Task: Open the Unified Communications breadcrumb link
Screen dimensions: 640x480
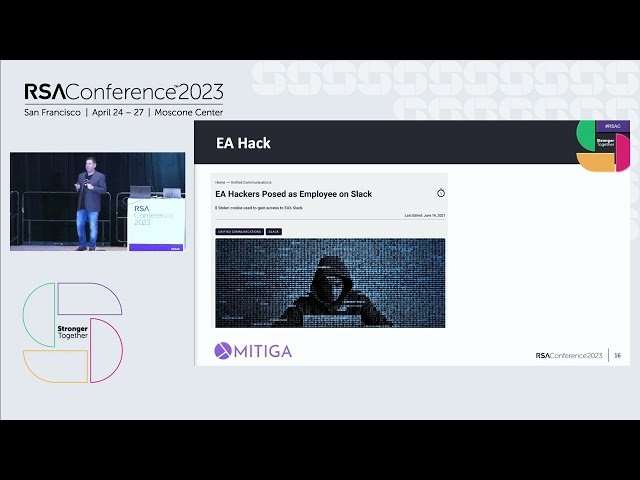Action: (251, 182)
